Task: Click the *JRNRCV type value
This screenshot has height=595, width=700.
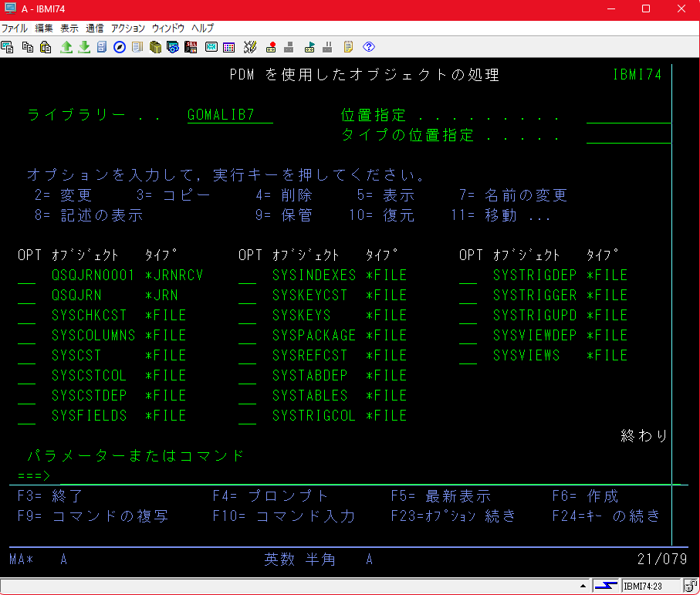Action: click(x=174, y=275)
